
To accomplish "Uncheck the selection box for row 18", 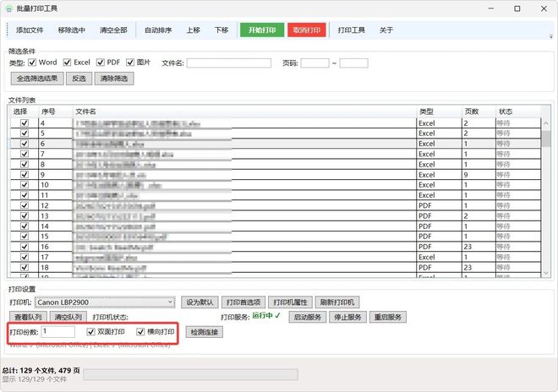I will (25, 268).
